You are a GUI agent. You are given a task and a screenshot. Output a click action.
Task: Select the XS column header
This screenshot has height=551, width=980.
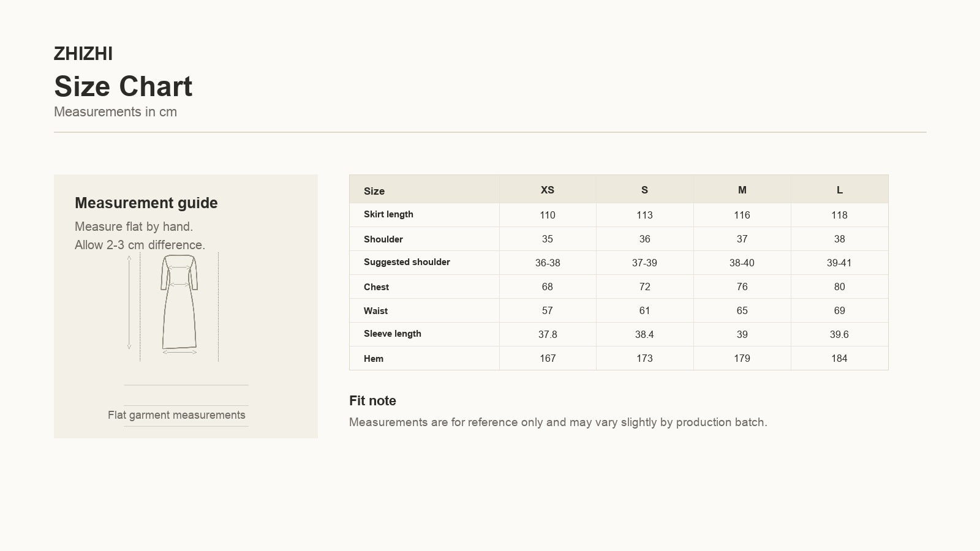[x=548, y=190]
